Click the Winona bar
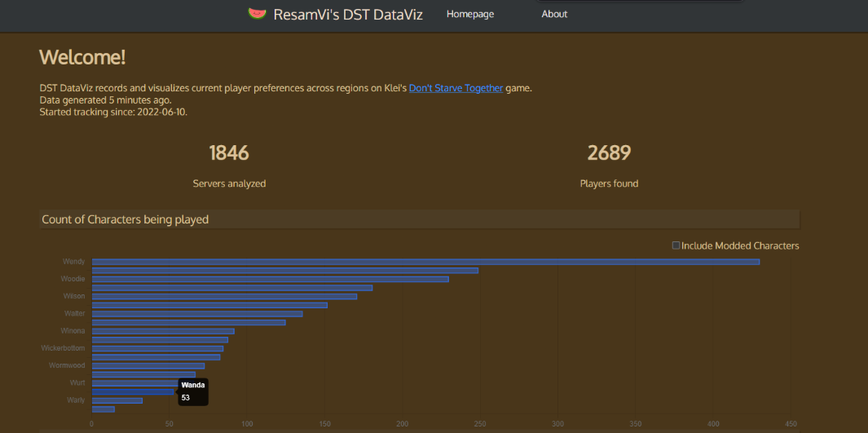Viewport: 868px width, 433px height. [x=163, y=331]
